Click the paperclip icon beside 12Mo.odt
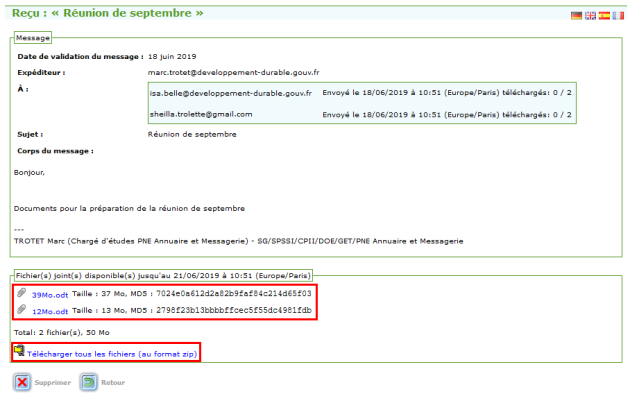630x396 pixels. (x=22, y=309)
